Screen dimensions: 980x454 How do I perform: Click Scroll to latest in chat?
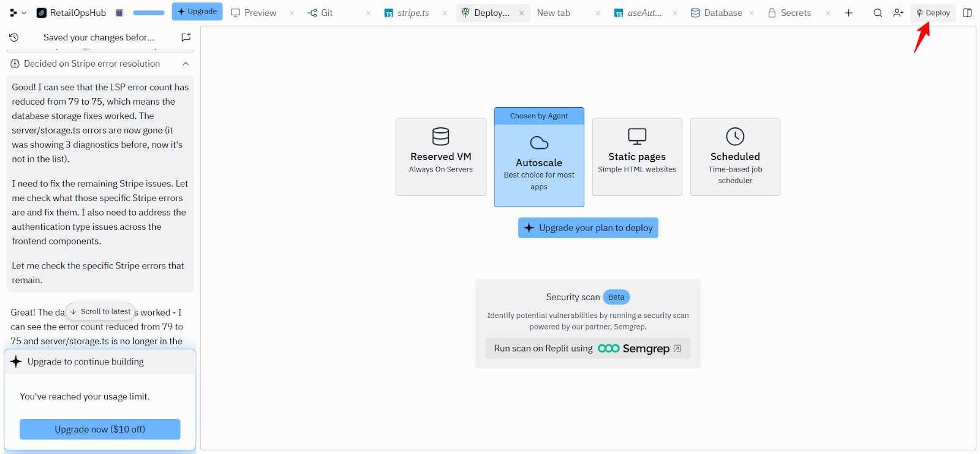100,311
